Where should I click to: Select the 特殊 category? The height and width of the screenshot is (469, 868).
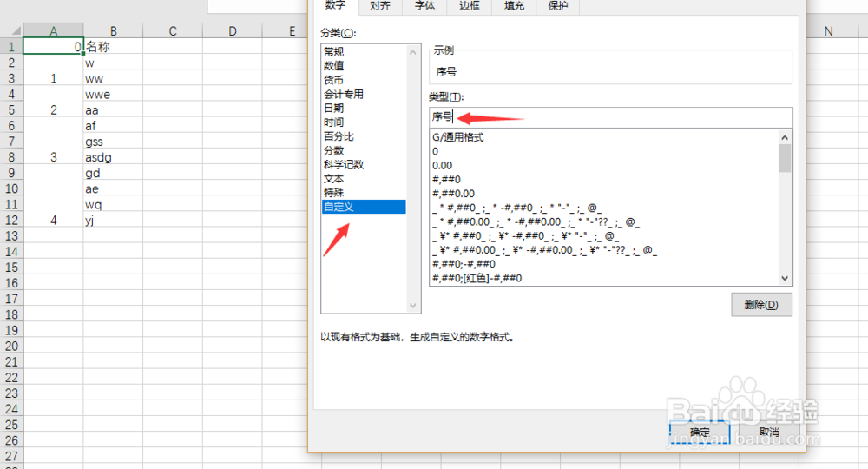[364, 193]
